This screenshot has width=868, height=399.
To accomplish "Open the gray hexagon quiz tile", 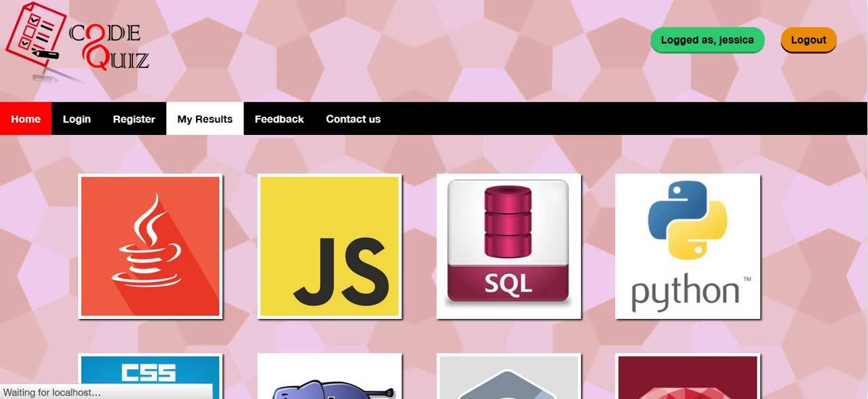I will [509, 376].
